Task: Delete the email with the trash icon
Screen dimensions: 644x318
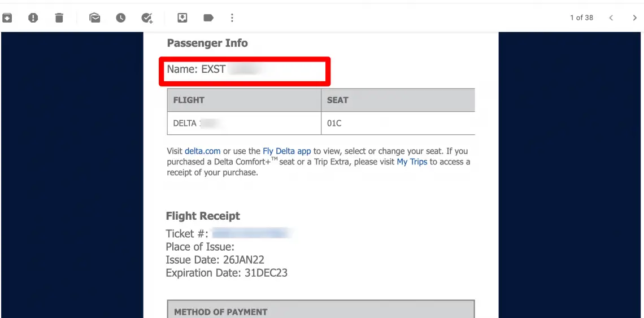Action: [59, 18]
